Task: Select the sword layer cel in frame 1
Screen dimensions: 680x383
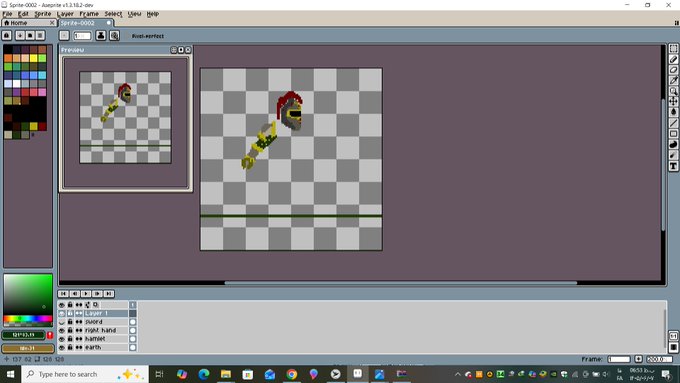Action: coord(133,322)
